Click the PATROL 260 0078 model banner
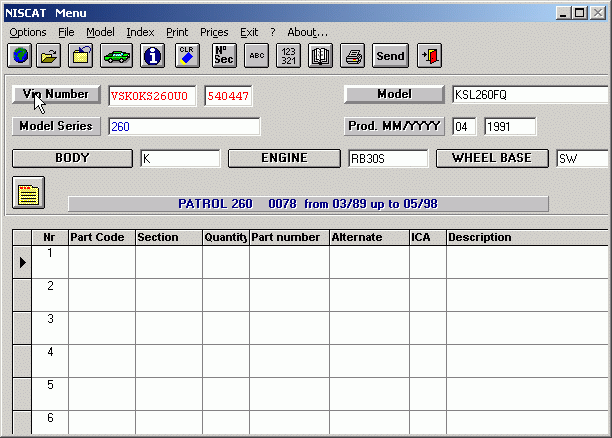Viewport: 612px width, 438px height. click(308, 204)
